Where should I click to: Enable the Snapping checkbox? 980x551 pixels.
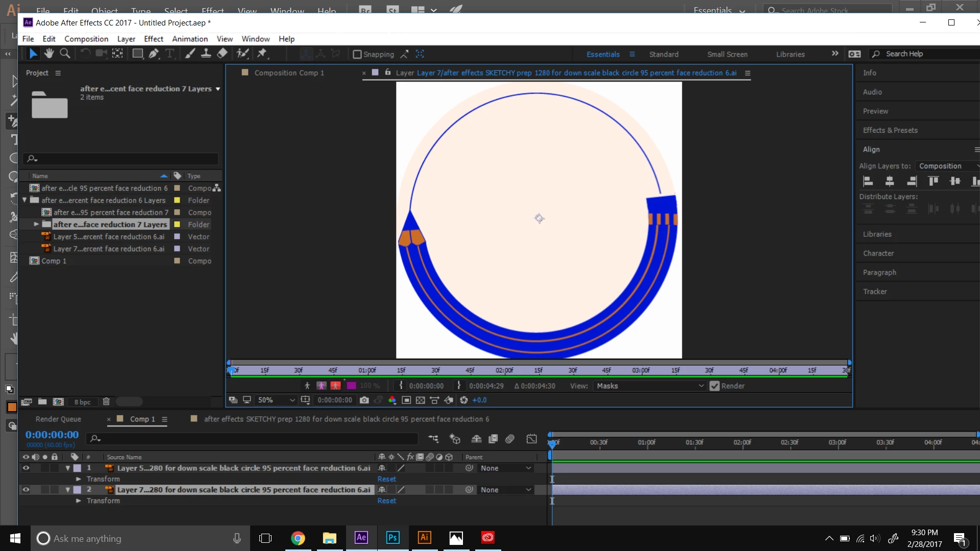357,55
